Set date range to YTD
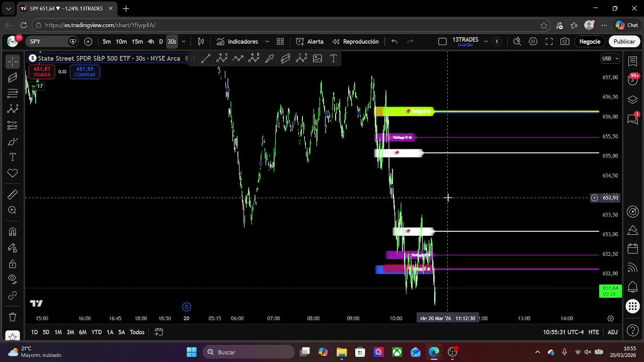644x362 pixels. pos(96,332)
